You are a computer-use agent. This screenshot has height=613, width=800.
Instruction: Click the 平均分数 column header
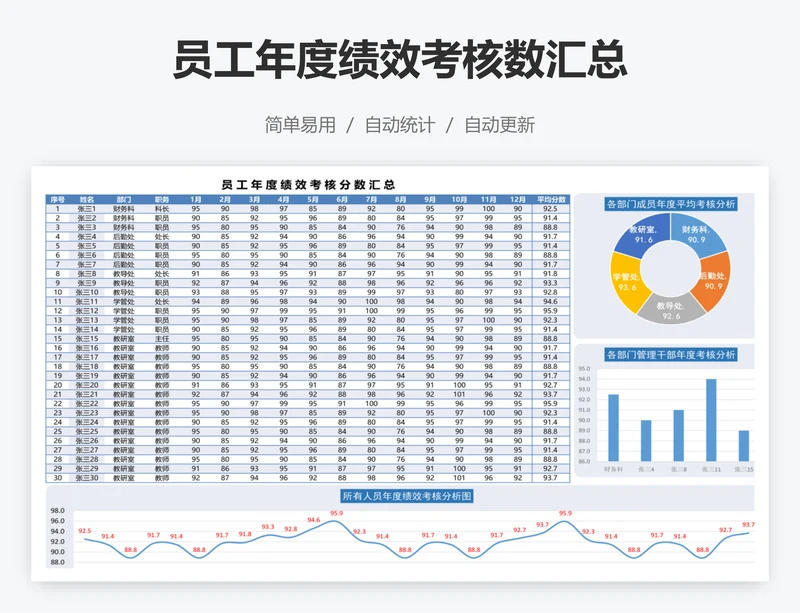[x=550, y=199]
